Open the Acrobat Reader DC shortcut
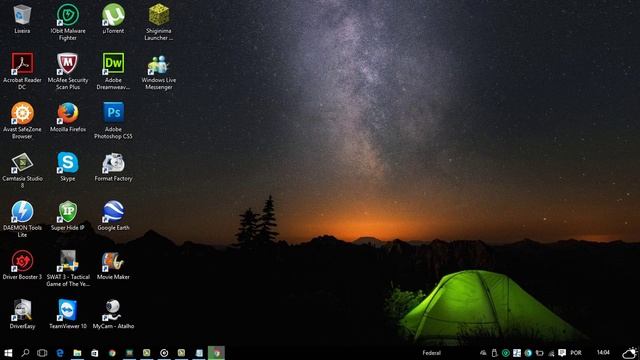The image size is (640, 360). [22, 71]
